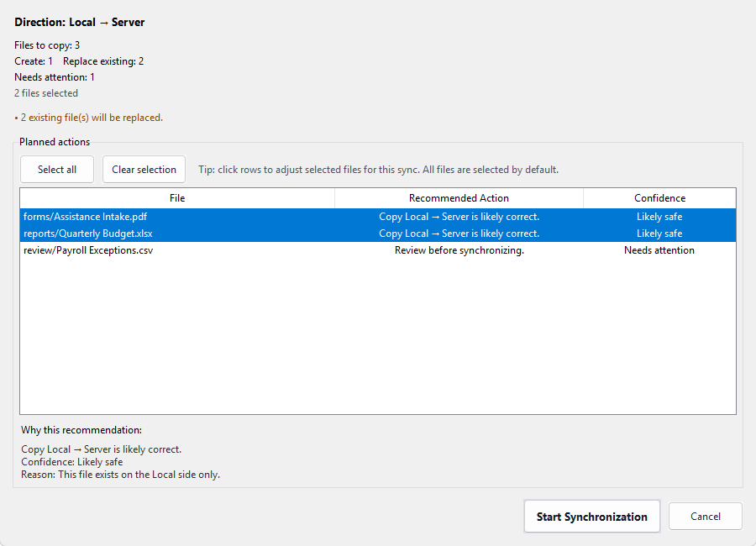Cancel the synchronization dialog
The width and height of the screenshot is (756, 546).
705,517
